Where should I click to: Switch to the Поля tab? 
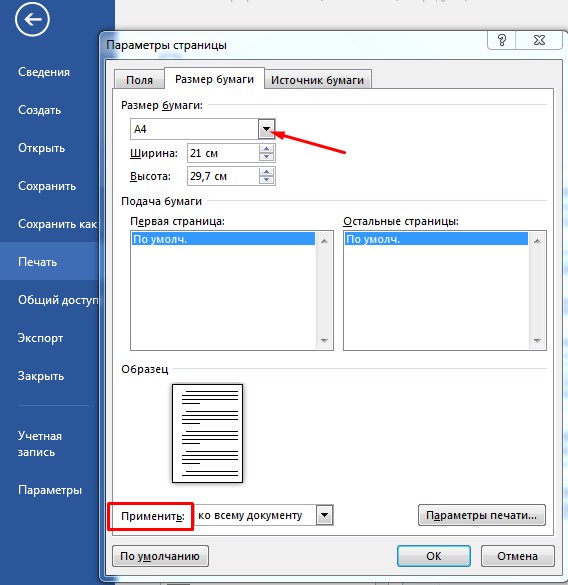(x=139, y=80)
